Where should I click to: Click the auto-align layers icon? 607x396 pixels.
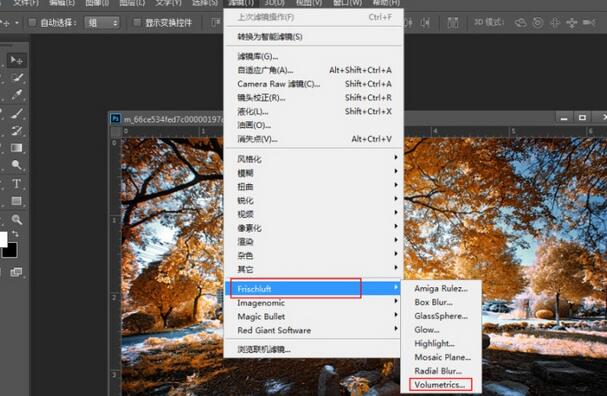[x=453, y=22]
